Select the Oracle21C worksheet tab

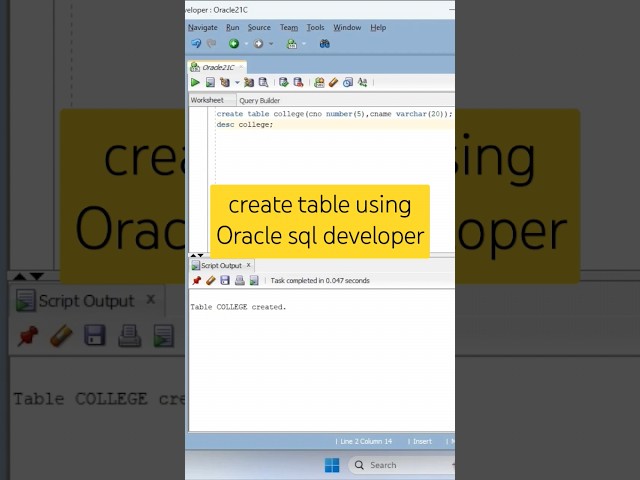(218, 67)
